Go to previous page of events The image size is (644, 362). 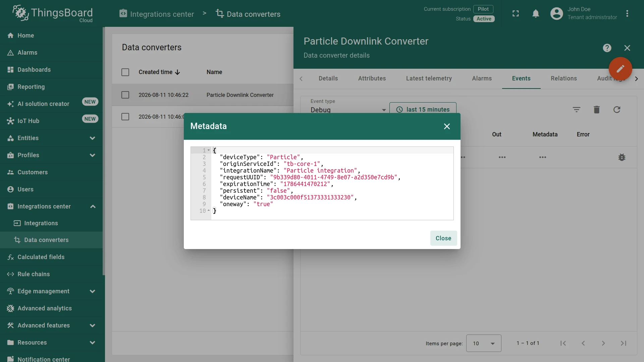pyautogui.click(x=583, y=343)
